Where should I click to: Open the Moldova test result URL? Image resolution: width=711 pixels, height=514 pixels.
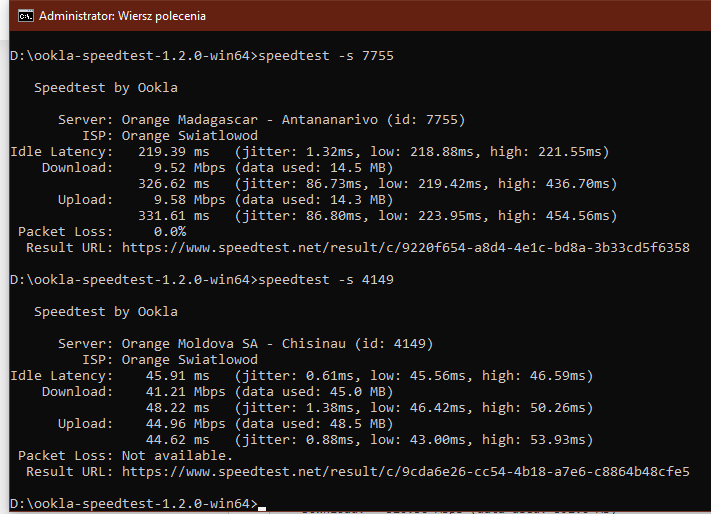(405, 471)
